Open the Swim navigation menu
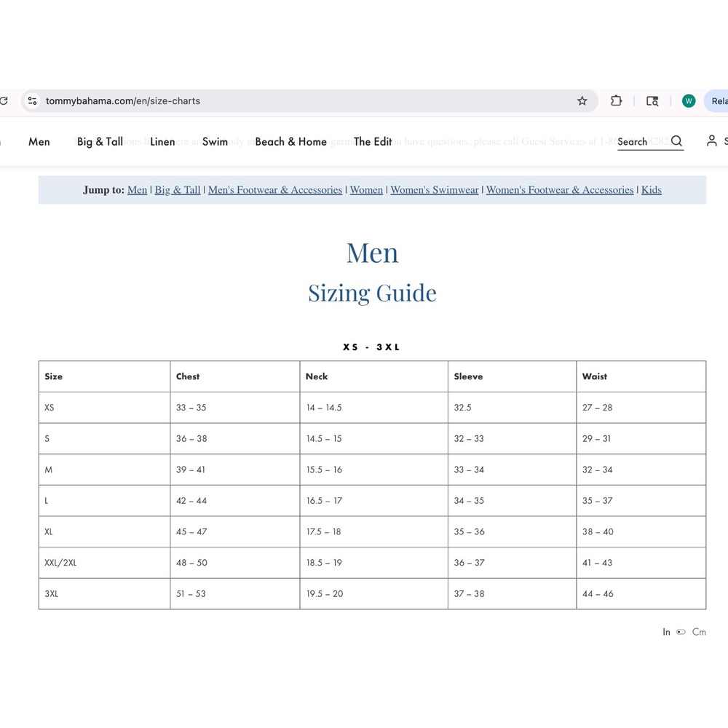The height and width of the screenshot is (728, 728). coord(215,142)
